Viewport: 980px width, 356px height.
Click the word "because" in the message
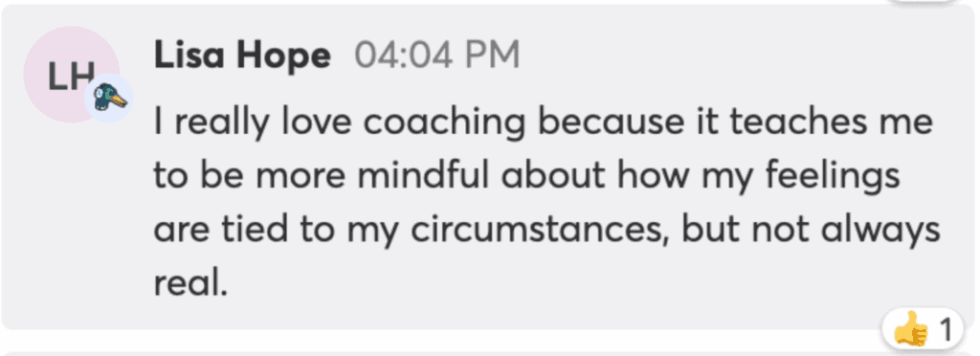pyautogui.click(x=610, y=123)
